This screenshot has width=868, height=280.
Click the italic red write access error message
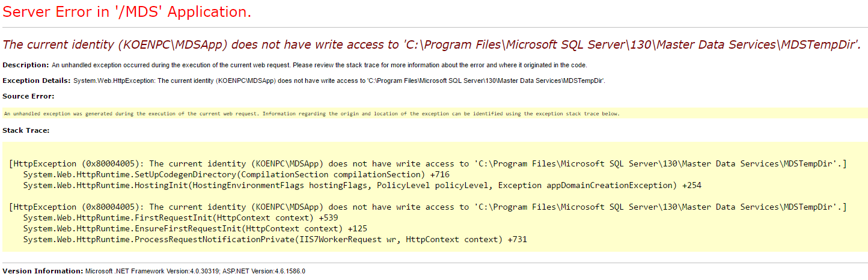(x=432, y=44)
